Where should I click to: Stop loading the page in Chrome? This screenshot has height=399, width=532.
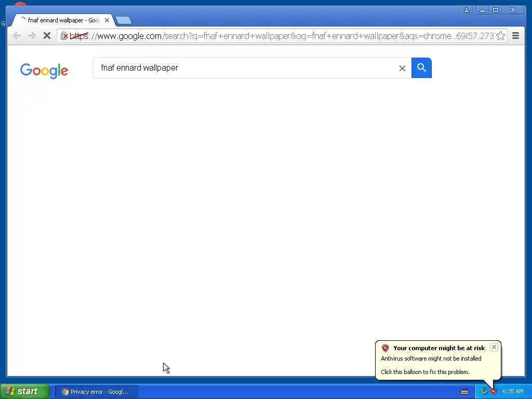47,36
